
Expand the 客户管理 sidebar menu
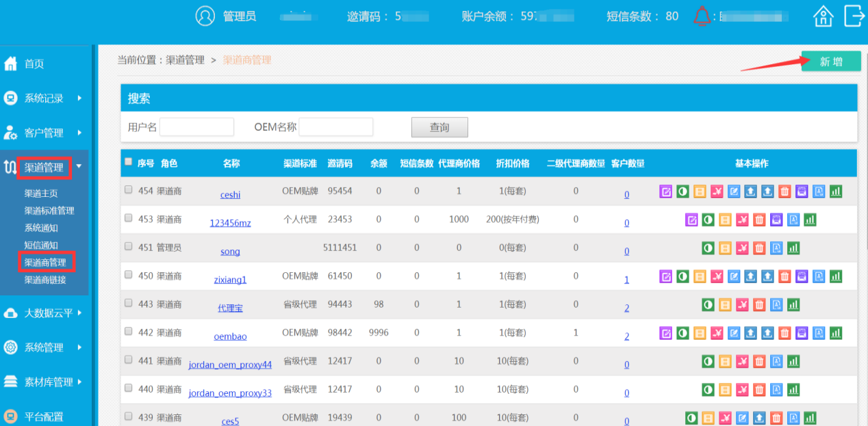pos(45,133)
